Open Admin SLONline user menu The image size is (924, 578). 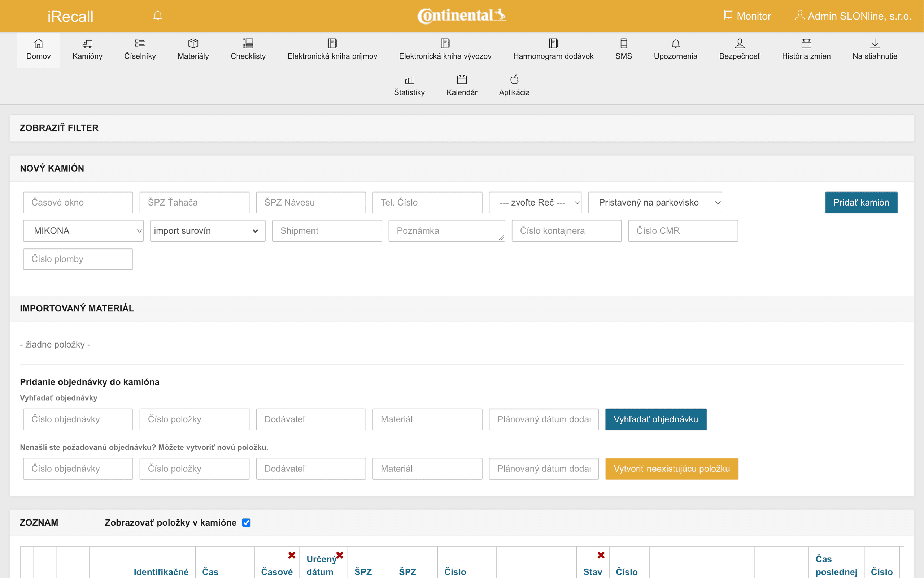(x=853, y=16)
